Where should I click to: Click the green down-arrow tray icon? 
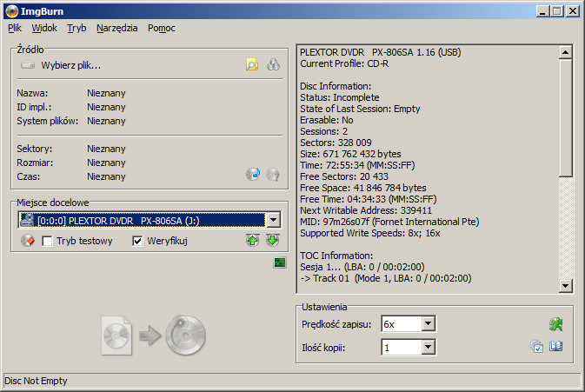(273, 241)
